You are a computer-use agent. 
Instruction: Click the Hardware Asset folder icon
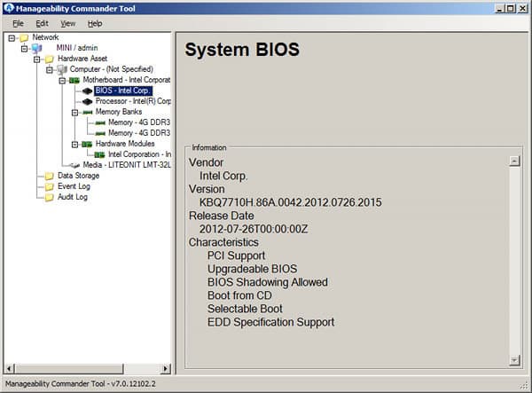(x=49, y=59)
